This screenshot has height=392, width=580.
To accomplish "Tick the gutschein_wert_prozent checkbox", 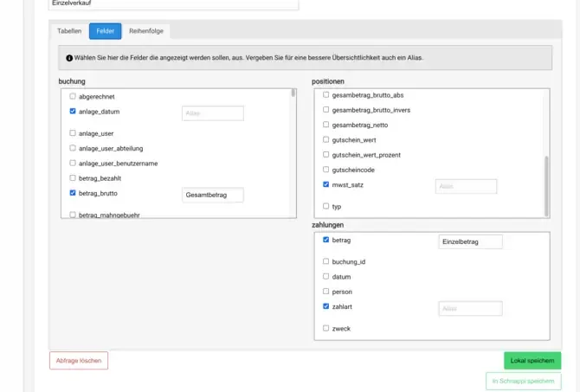I will [x=325, y=154].
